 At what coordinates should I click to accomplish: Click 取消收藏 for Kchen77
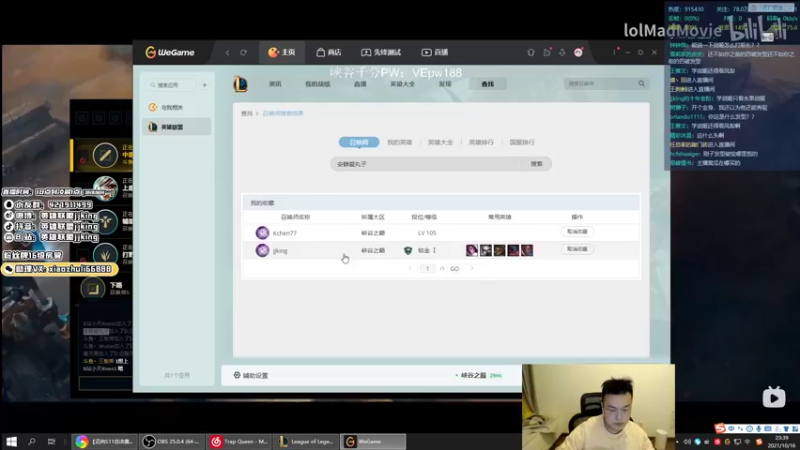click(x=577, y=232)
